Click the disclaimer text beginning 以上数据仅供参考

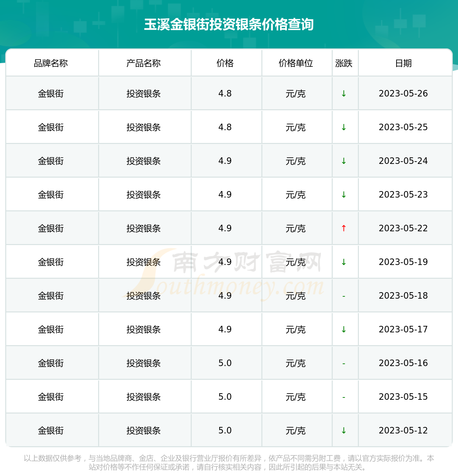point(229,463)
